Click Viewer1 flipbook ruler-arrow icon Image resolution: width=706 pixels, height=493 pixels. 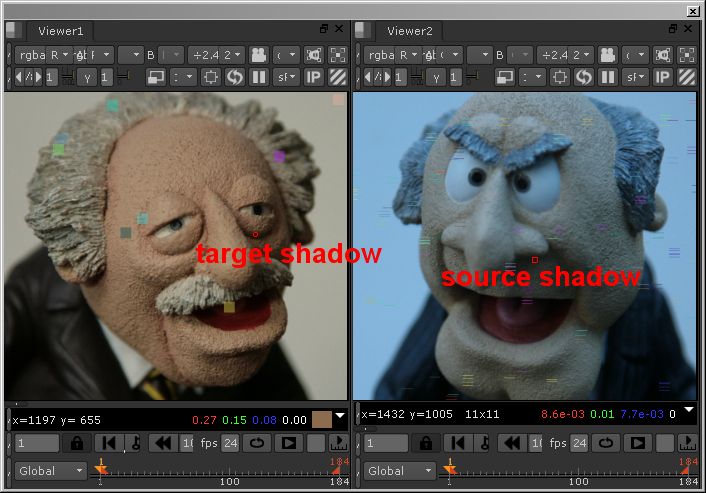coord(339,443)
